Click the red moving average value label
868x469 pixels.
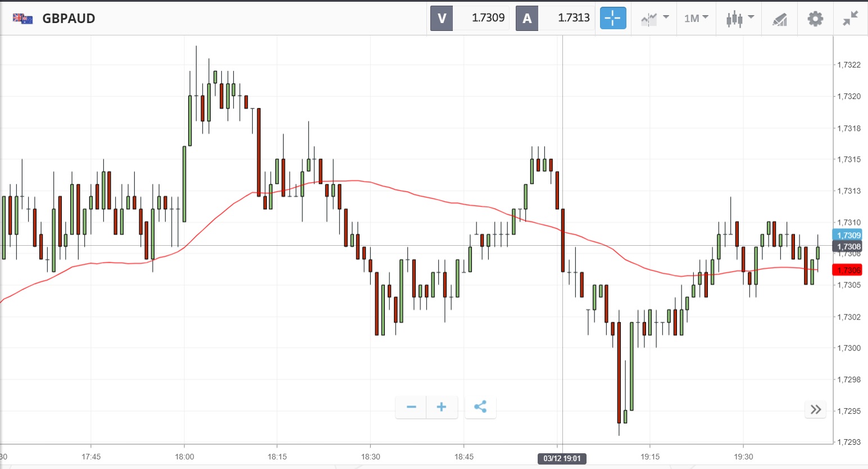[847, 270]
